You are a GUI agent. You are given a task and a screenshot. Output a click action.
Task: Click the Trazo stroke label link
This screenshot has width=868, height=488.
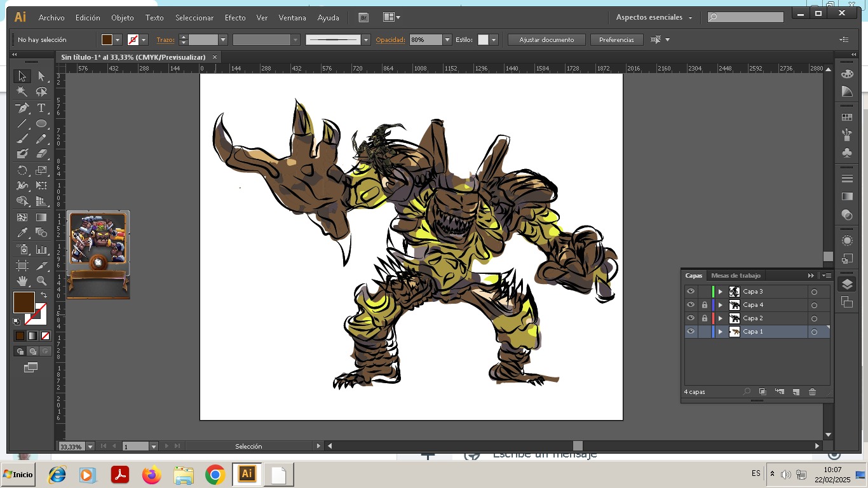click(165, 40)
